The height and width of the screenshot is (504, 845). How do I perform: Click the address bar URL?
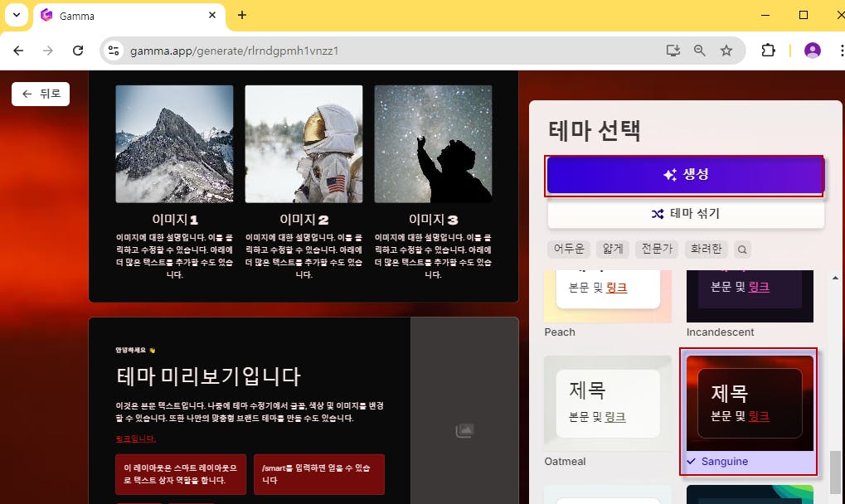(235, 51)
